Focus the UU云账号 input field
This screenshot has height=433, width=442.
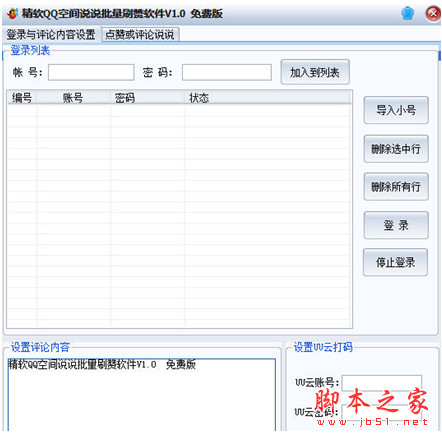[x=382, y=383]
